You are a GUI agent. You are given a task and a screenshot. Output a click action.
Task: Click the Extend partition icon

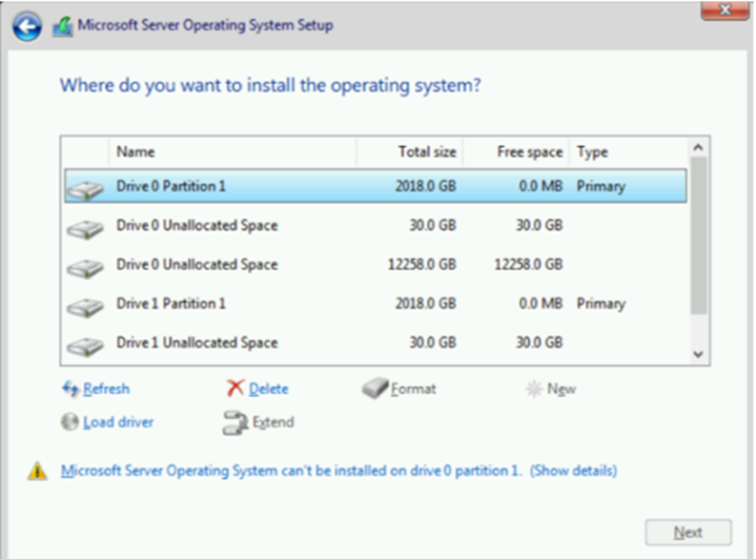coord(235,423)
